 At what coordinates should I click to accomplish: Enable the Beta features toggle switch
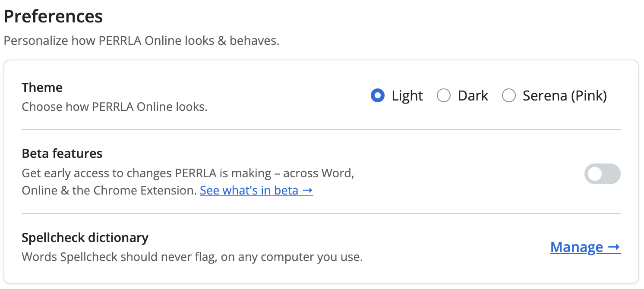[603, 174]
